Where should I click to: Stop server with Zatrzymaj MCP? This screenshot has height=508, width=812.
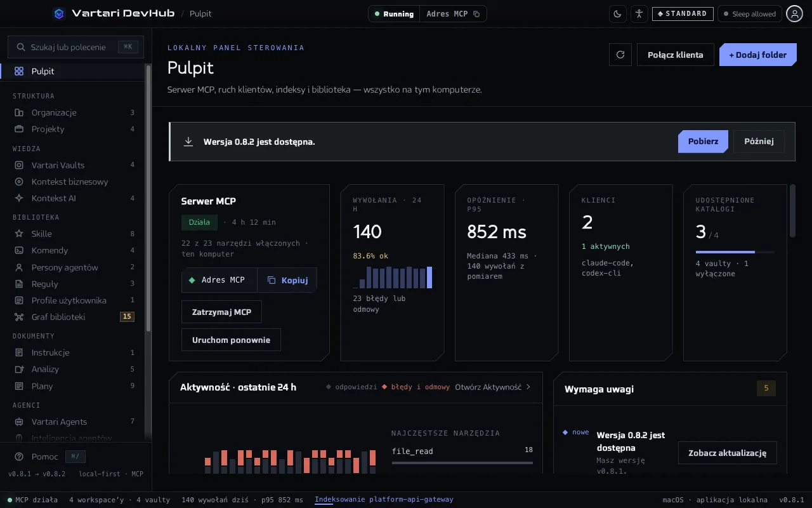[221, 312]
